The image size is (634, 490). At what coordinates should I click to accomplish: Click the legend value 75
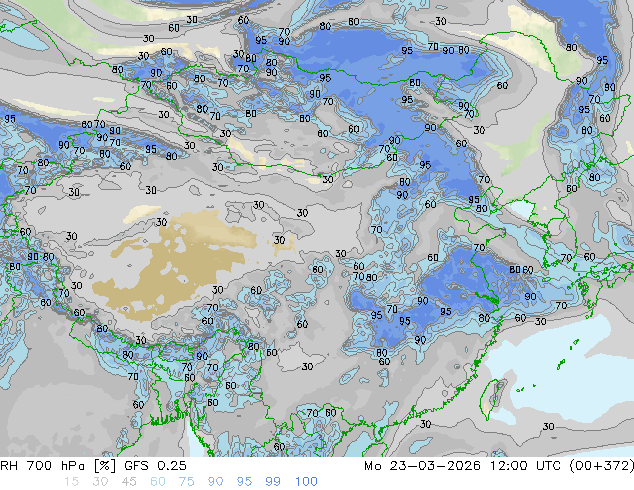pos(186,482)
